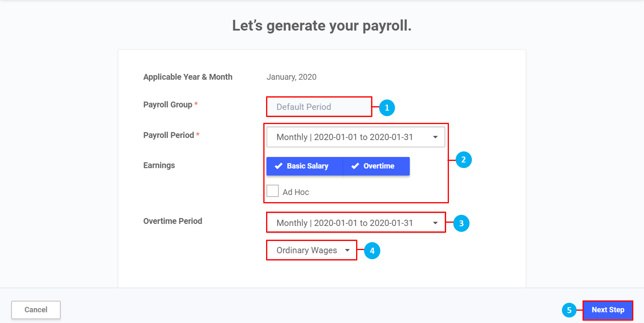Open the Ordinary Wages dropdown
This screenshot has width=644, height=323.
312,250
